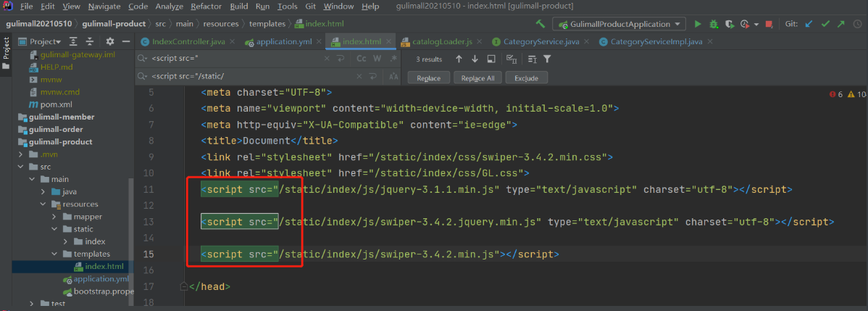The height and width of the screenshot is (311, 868).
Task: Open the Refactor menu
Action: tap(206, 7)
